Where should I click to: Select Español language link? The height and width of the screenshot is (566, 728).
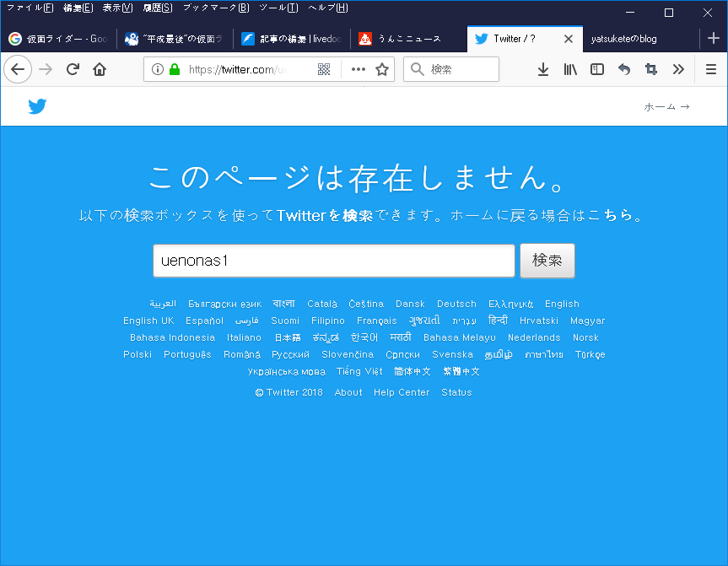point(204,321)
